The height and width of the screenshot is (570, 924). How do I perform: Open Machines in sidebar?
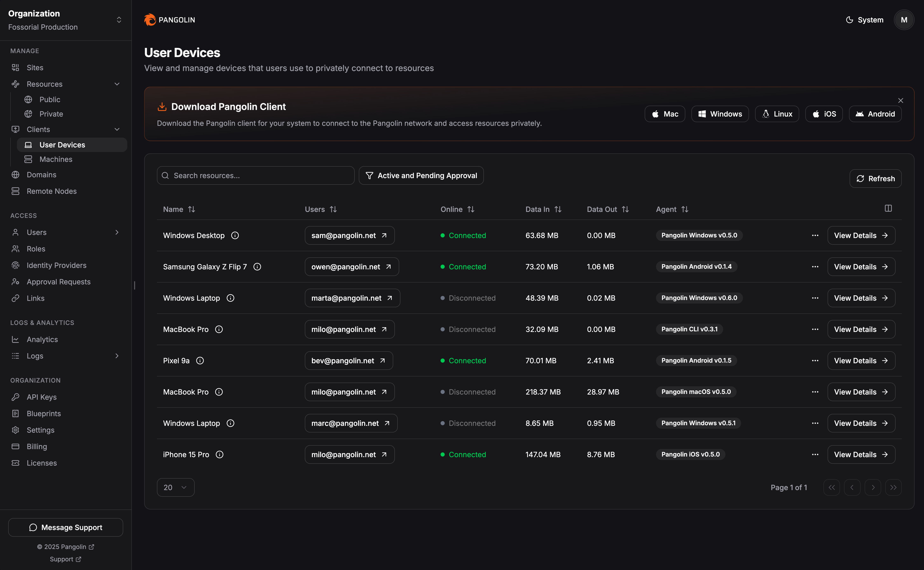click(56, 159)
